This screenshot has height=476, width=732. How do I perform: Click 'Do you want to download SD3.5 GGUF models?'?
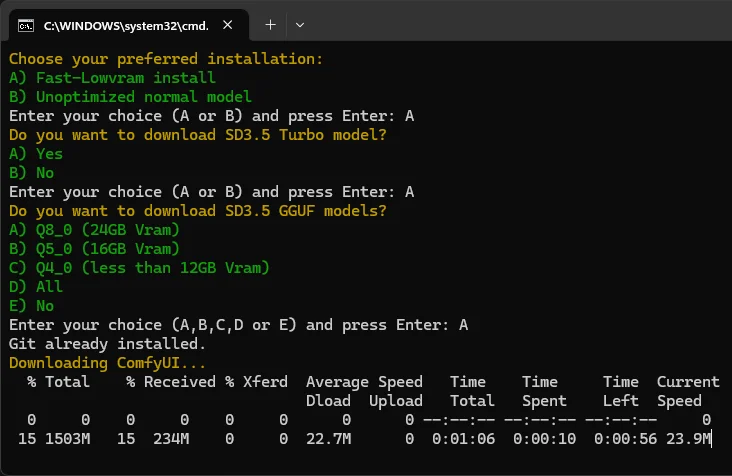[197, 211]
